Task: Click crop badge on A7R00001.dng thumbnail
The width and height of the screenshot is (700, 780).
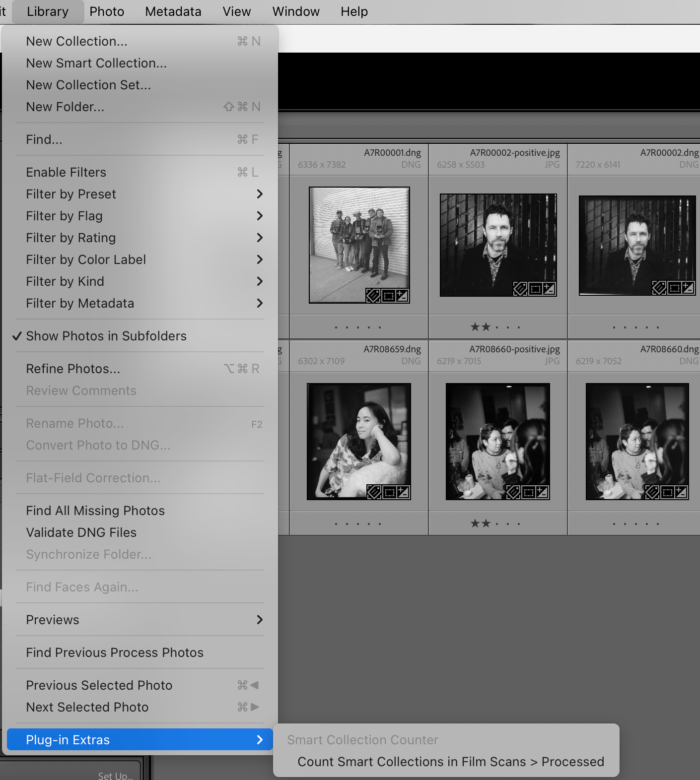Action: [388, 296]
